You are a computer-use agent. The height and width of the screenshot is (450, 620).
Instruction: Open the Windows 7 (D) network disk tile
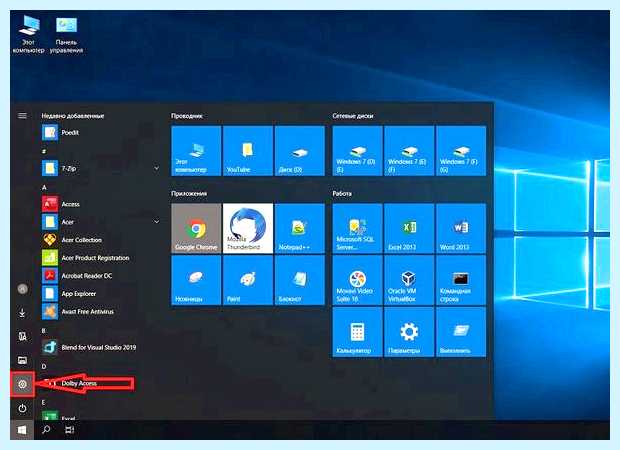(x=357, y=151)
